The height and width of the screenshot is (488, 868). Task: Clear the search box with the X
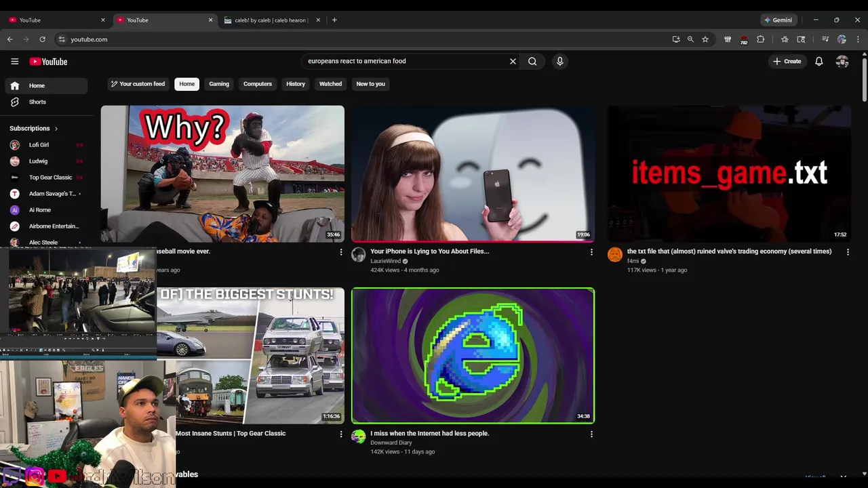[x=513, y=61]
